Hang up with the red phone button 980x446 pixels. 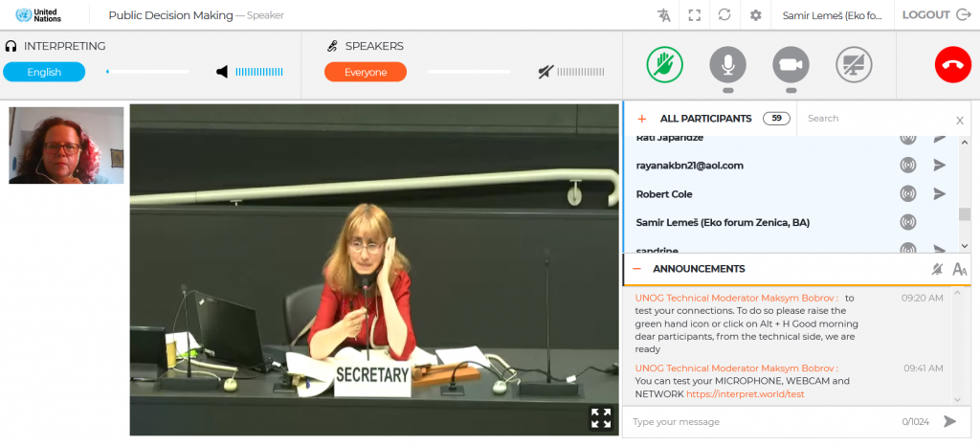coord(952,65)
